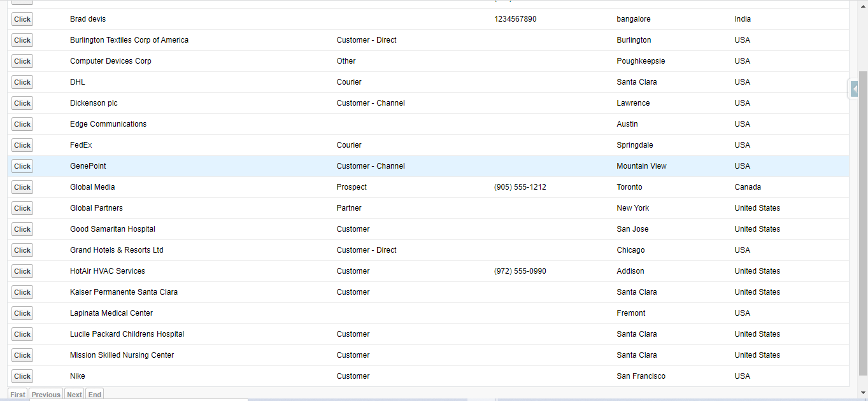Screen dimensions: 868x401
Task: Click the phone number (972) 555-0990
Action: point(520,271)
